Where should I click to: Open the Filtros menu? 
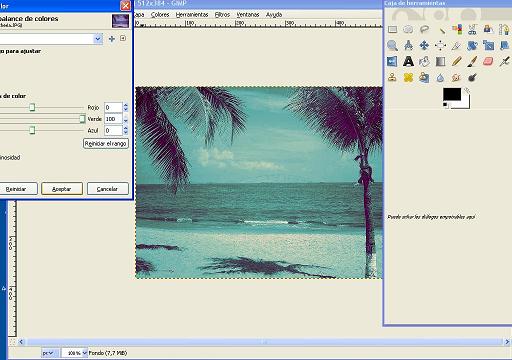click(222, 15)
